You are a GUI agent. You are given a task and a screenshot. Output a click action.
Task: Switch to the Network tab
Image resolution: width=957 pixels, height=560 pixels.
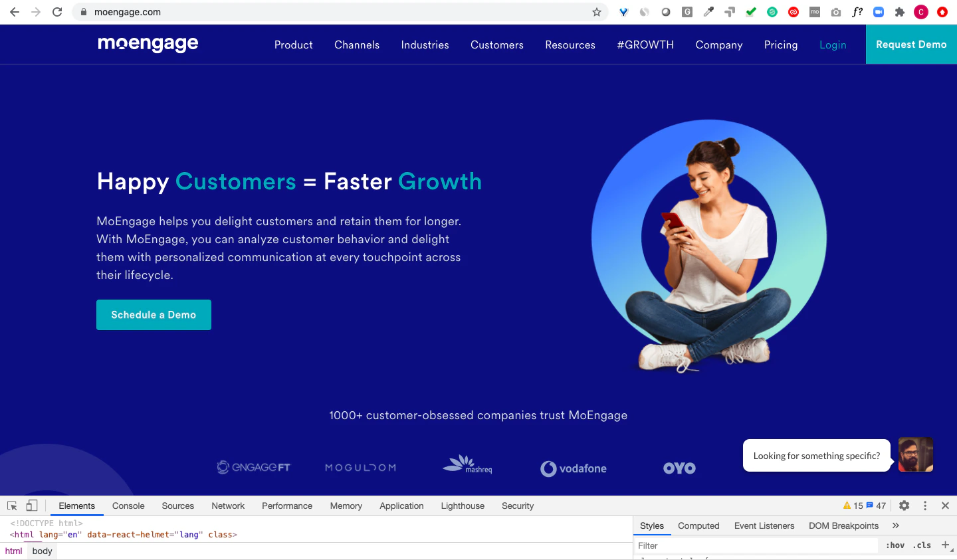pyautogui.click(x=228, y=506)
